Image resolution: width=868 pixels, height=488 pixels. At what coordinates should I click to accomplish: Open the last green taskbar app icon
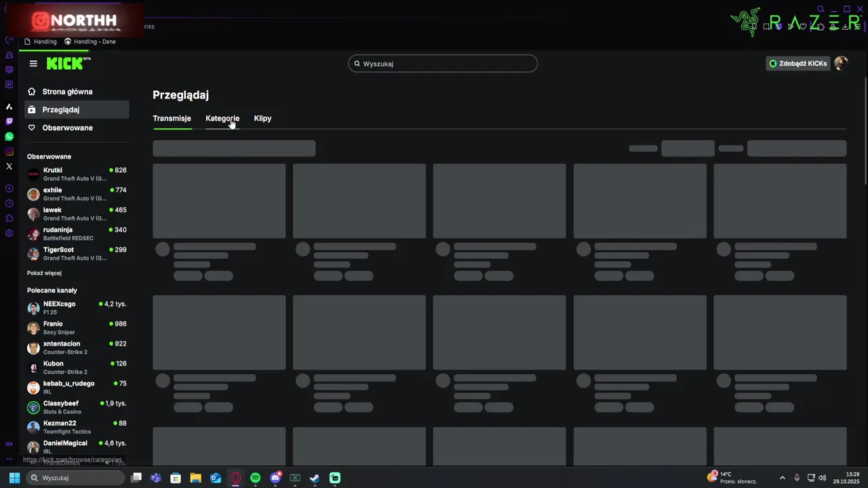coord(335,478)
